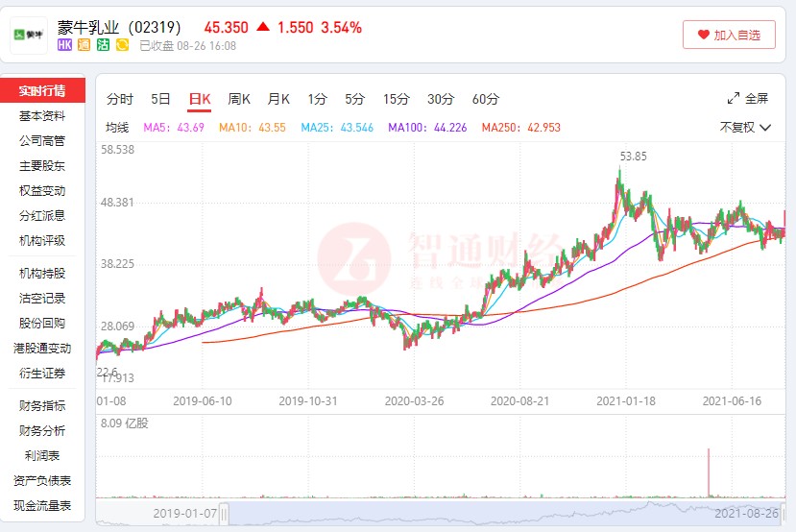Open 利润表 in the sidebar
This screenshot has height=532, width=796.
tap(42, 455)
